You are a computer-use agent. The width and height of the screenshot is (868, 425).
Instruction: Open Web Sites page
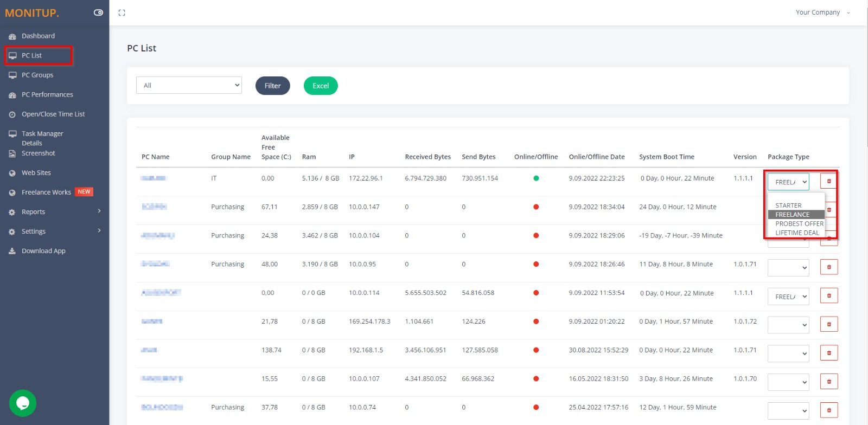click(36, 172)
